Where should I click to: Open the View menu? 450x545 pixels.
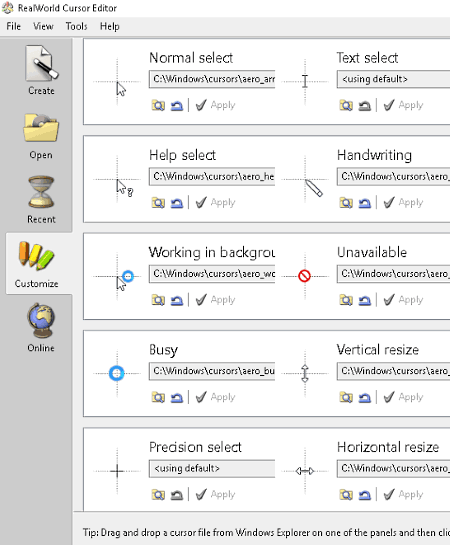pyautogui.click(x=43, y=26)
